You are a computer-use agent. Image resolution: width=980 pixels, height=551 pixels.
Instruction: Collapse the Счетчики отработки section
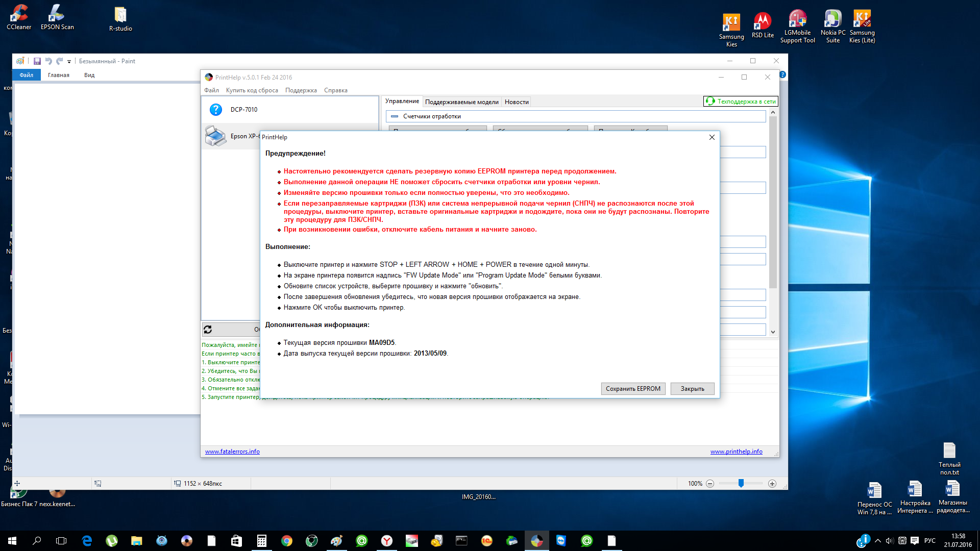coord(395,116)
